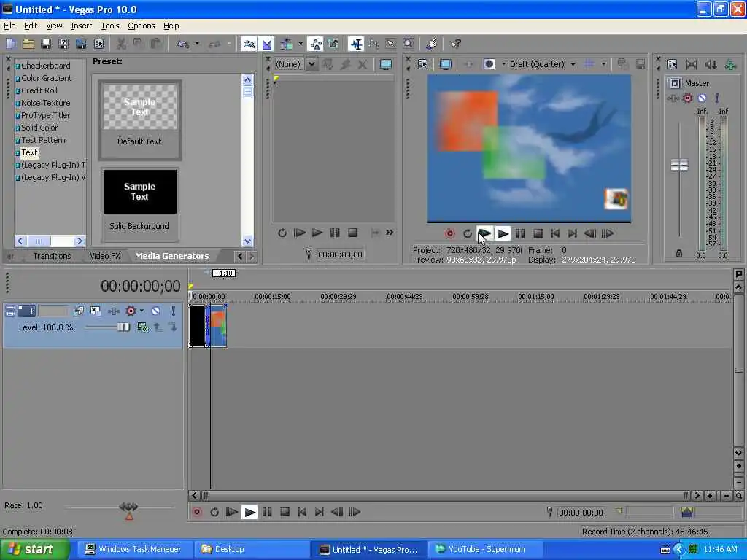Screen dimensions: 747x560
Task: Select the Credit Roll generator
Action: click(39, 90)
